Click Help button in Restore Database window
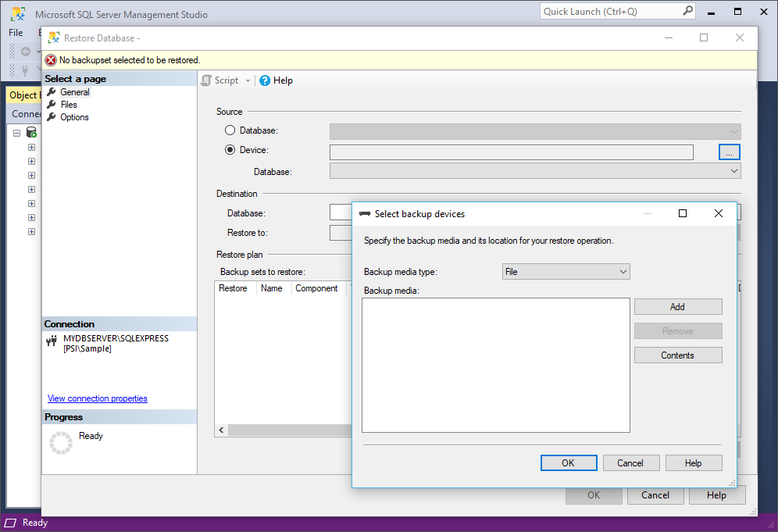 (x=716, y=495)
